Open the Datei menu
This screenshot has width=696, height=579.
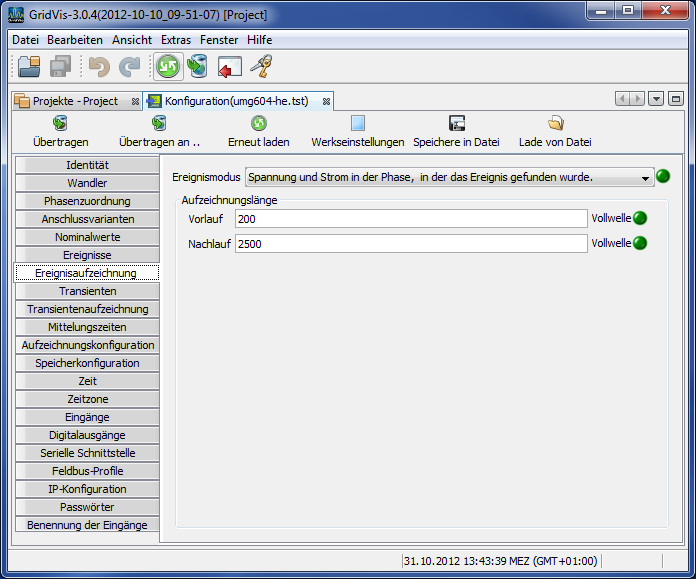pos(25,40)
